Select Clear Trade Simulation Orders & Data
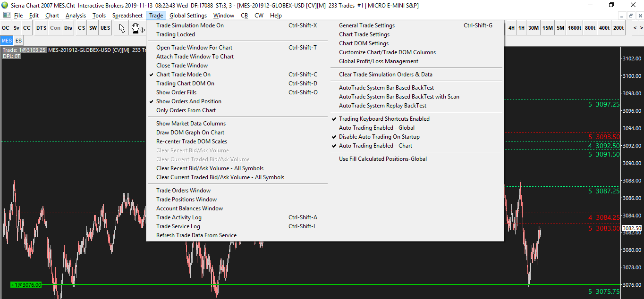The height and width of the screenshot is (299, 644). [x=417, y=75]
